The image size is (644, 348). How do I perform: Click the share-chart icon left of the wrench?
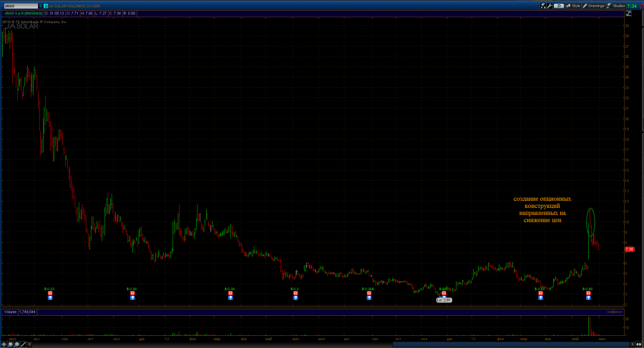[x=543, y=6]
